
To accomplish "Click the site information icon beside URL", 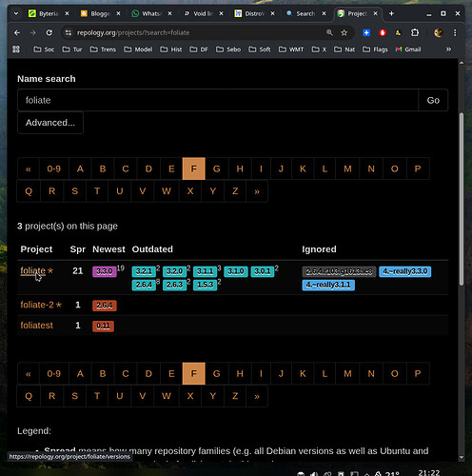I will [x=68, y=32].
